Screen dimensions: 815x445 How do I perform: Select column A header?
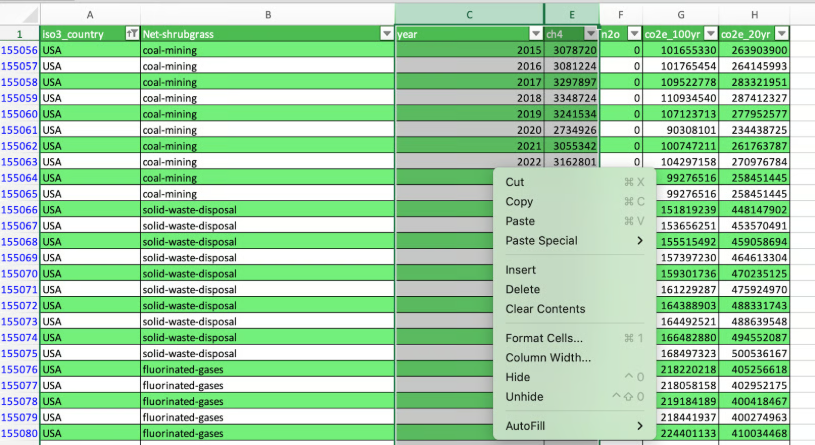91,14
